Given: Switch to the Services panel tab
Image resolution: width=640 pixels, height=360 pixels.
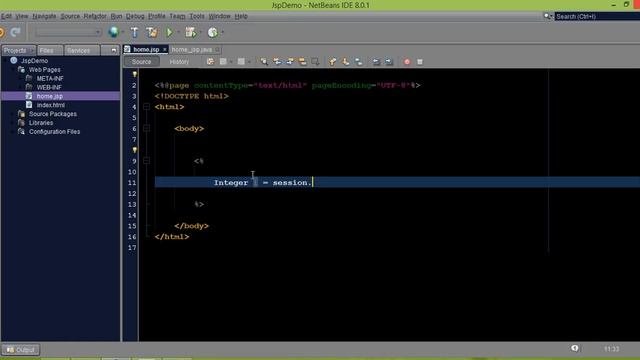Looking at the screenshot, I should 81,50.
